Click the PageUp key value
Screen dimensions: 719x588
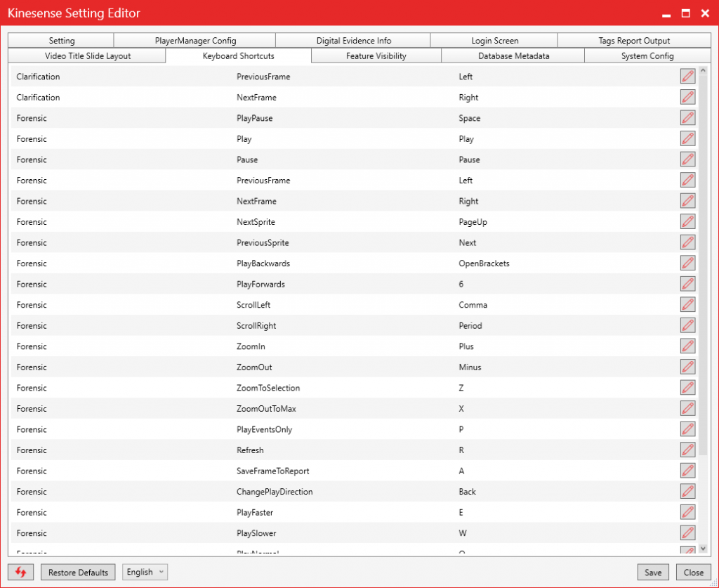coord(473,222)
